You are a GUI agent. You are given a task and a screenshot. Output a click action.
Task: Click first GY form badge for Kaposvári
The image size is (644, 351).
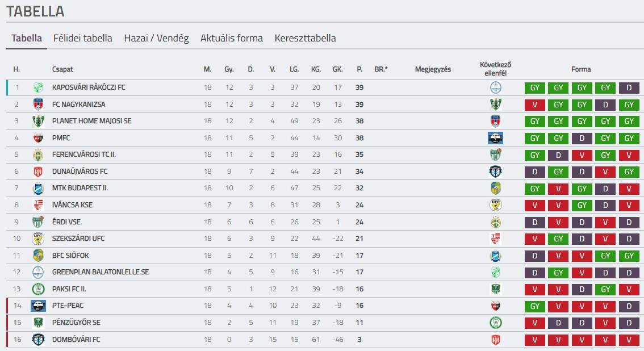click(535, 88)
